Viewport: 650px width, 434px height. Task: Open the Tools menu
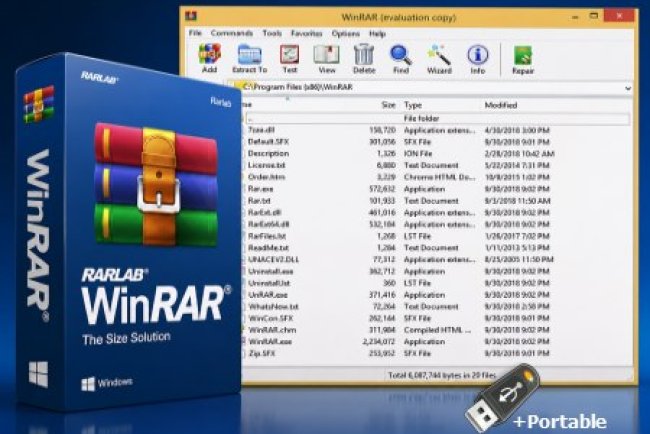pos(272,33)
